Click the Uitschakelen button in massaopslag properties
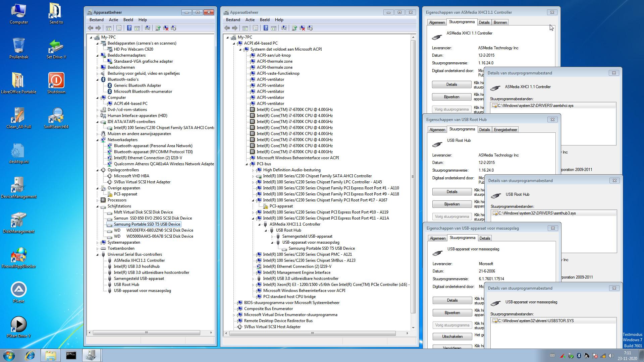Image resolution: width=644 pixels, height=362 pixels. [x=452, y=337]
